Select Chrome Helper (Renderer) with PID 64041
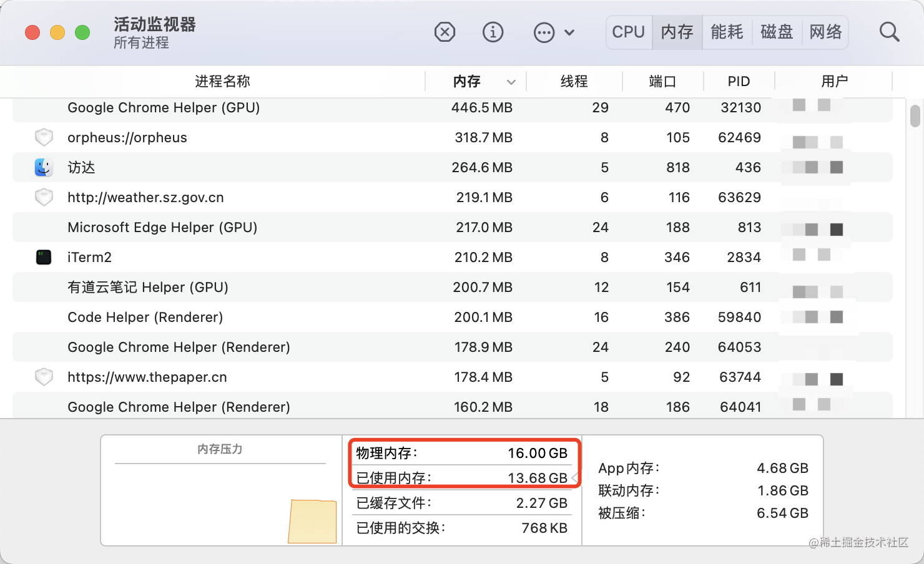This screenshot has height=564, width=924. pos(179,407)
